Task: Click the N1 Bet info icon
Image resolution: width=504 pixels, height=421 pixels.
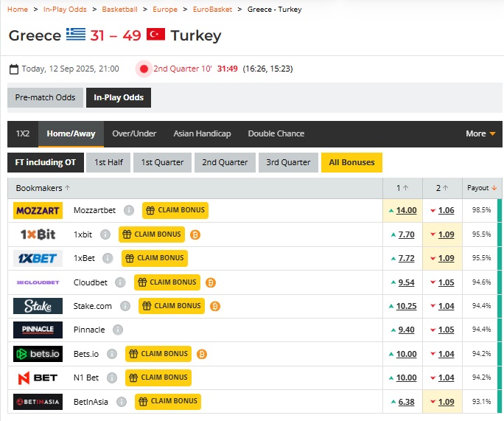Action: (x=112, y=377)
